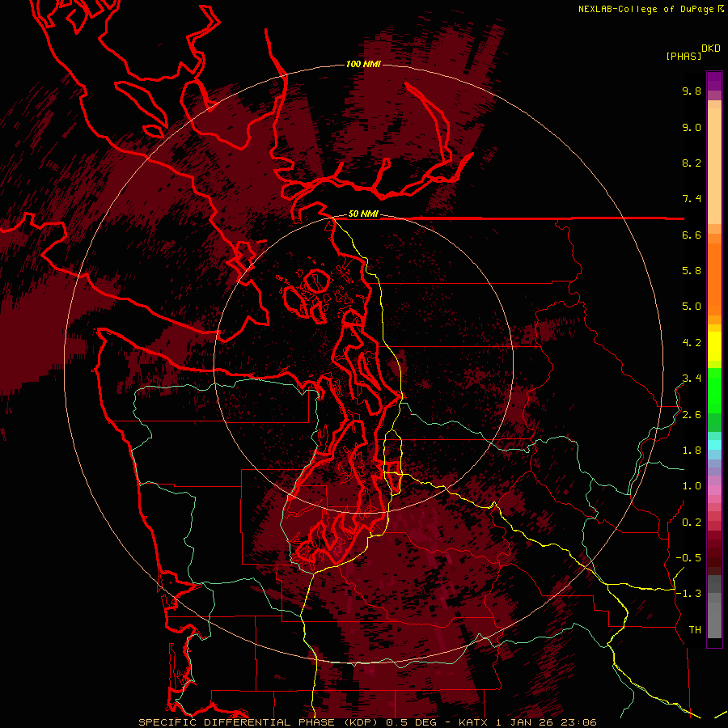The height and width of the screenshot is (728, 728).
Task: Click the 5.8 scale value
Action: [692, 271]
